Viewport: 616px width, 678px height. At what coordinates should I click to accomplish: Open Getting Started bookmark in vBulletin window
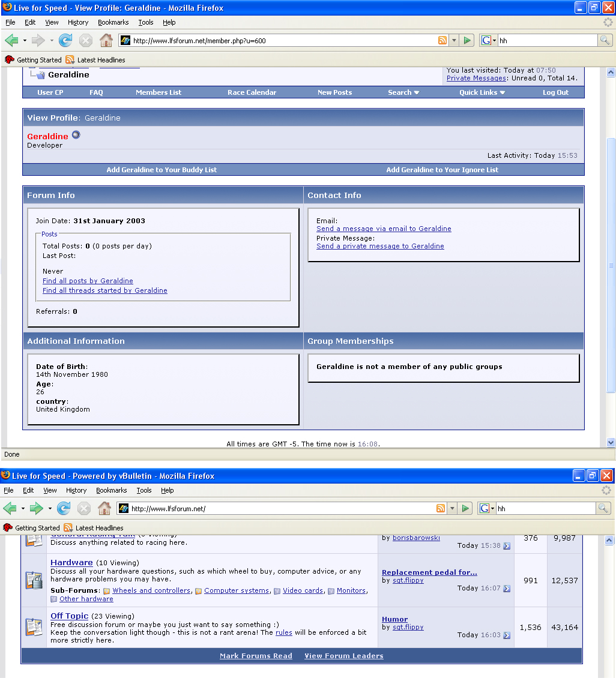[x=32, y=528]
